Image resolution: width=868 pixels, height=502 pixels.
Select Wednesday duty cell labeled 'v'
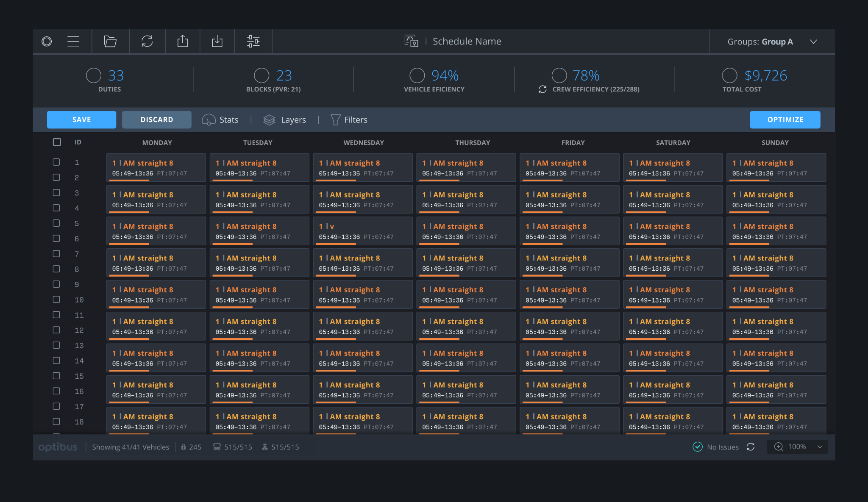click(362, 231)
